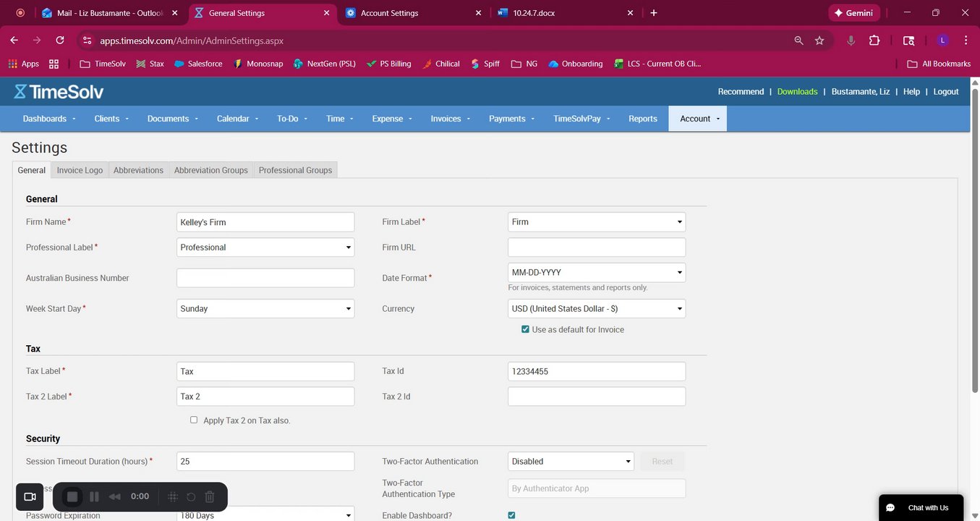980x521 pixels.
Task: Open All Bookmarks folder
Action: pos(939,64)
